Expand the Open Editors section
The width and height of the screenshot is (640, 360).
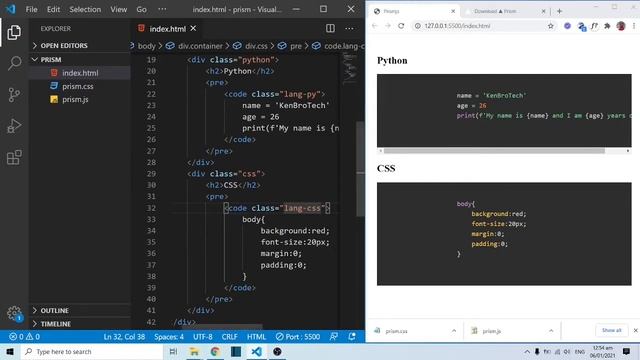pos(80,45)
